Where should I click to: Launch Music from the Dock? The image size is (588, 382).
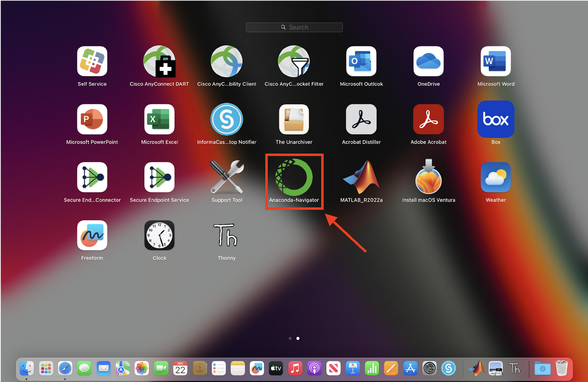click(x=295, y=368)
